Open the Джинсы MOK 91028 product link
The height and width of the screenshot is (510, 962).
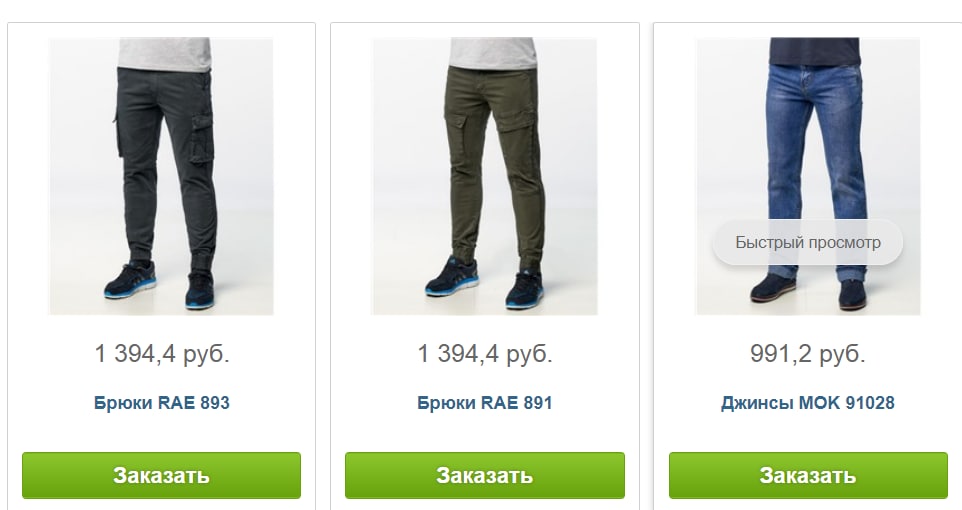(x=807, y=403)
